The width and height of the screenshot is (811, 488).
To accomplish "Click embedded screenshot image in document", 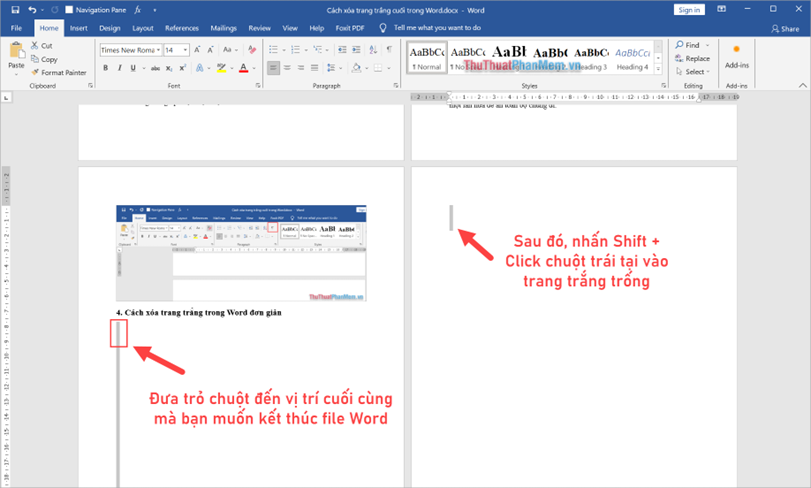I will (241, 253).
